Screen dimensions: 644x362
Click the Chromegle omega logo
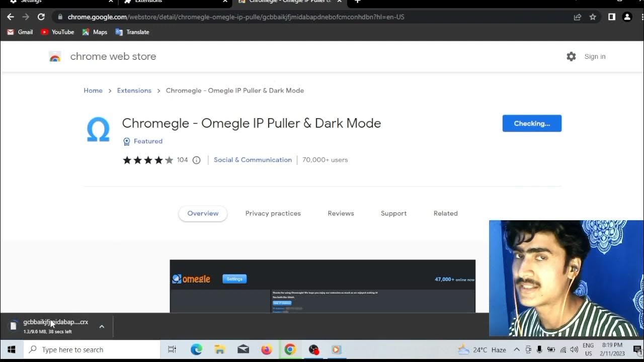[x=98, y=130]
